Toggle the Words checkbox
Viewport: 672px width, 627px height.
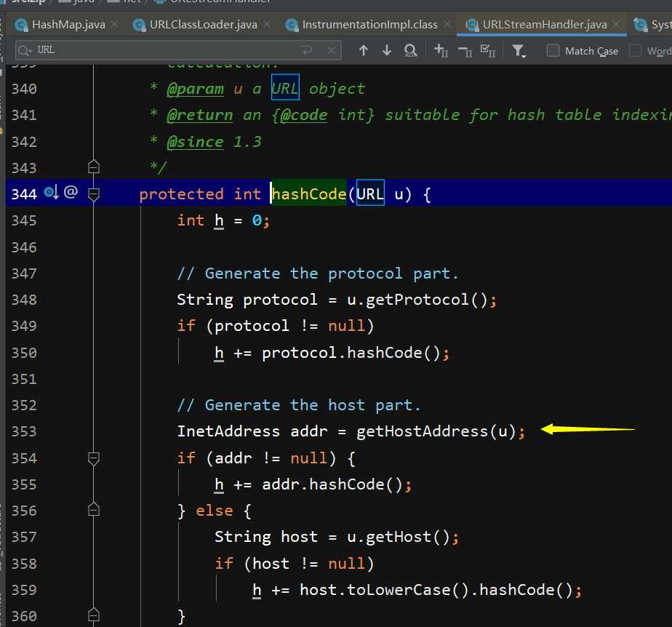pos(635,51)
